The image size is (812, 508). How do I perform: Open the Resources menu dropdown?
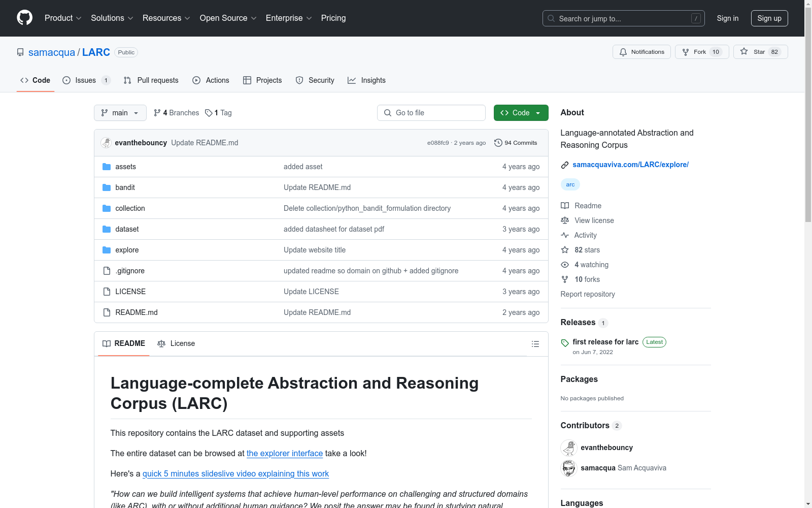(x=166, y=18)
